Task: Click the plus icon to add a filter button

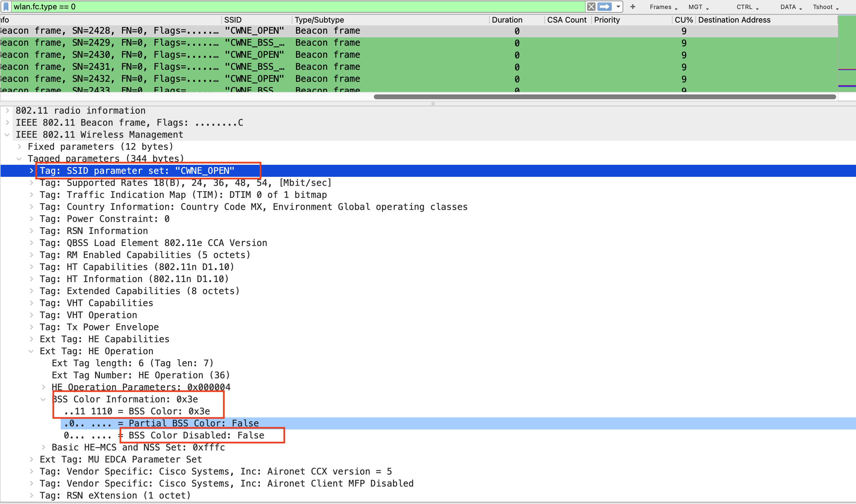Action: (633, 6)
